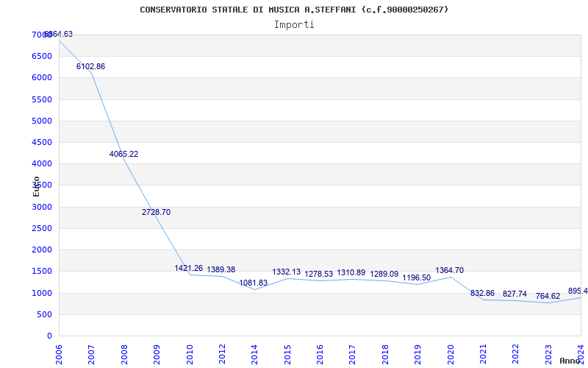This screenshot has height=368, width=588.
Task: Click the 2012 x-axis year label
Action: click(222, 354)
